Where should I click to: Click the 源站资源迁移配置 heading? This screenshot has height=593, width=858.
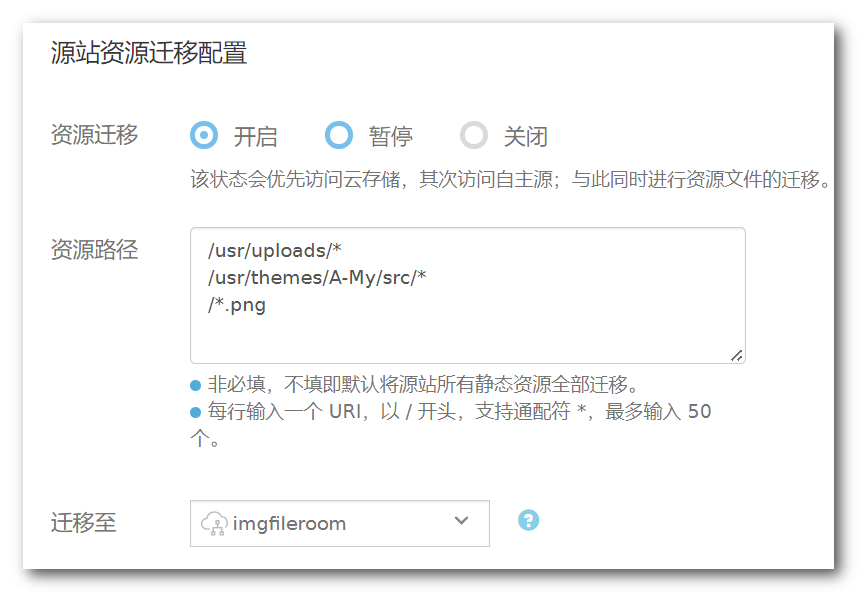149,53
